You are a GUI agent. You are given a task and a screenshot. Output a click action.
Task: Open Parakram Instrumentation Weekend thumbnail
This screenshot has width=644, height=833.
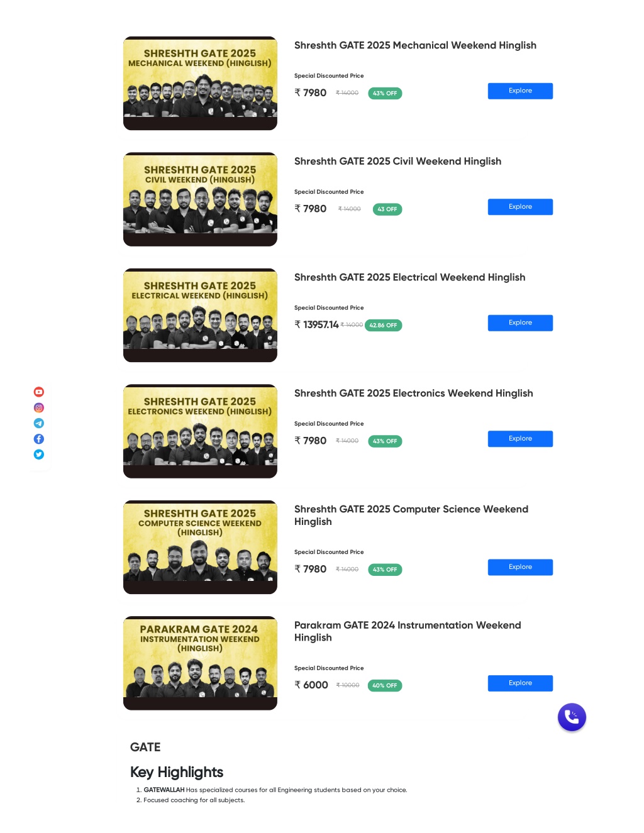200,663
